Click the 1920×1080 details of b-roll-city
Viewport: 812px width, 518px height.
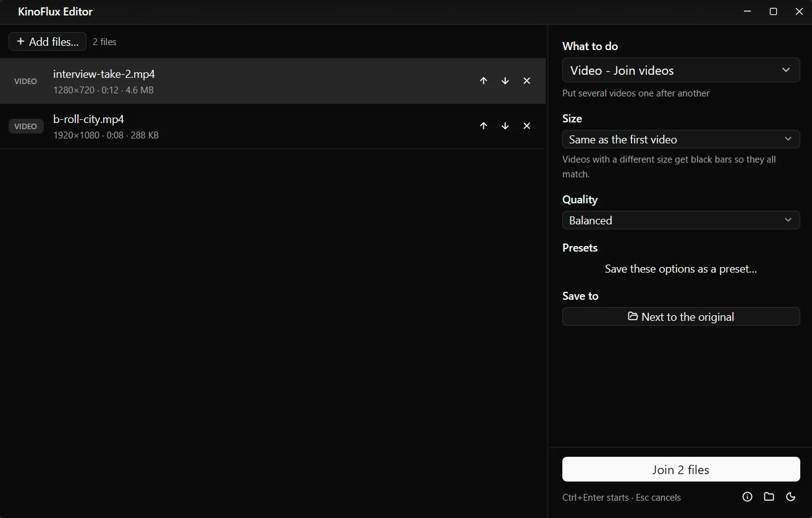(106, 135)
